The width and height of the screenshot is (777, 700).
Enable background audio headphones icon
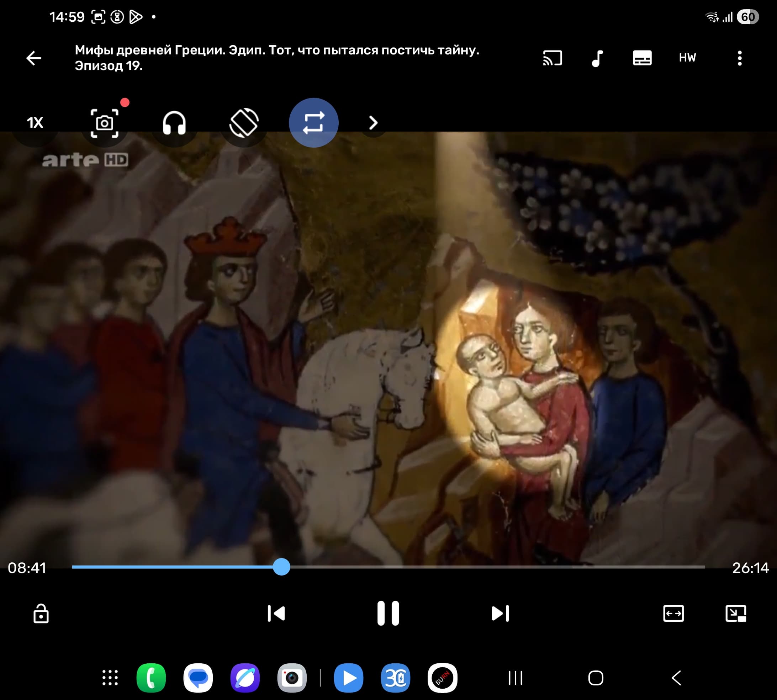[x=174, y=123]
